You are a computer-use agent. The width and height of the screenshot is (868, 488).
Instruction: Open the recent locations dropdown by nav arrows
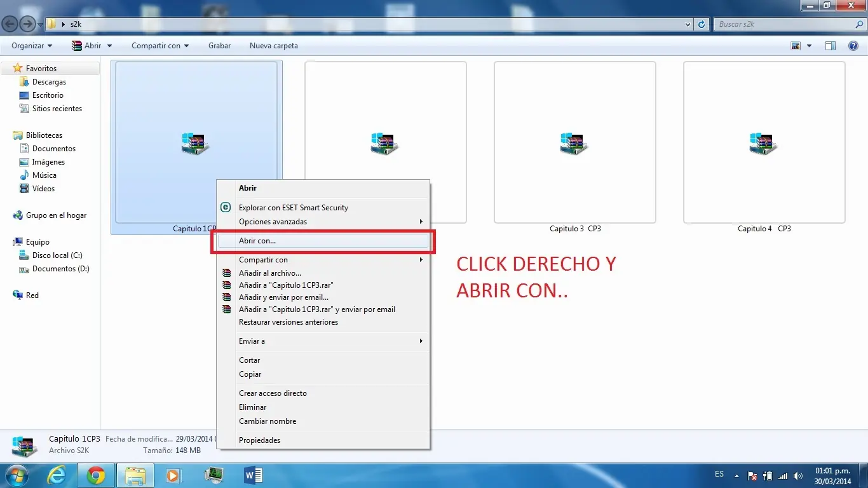(41, 24)
